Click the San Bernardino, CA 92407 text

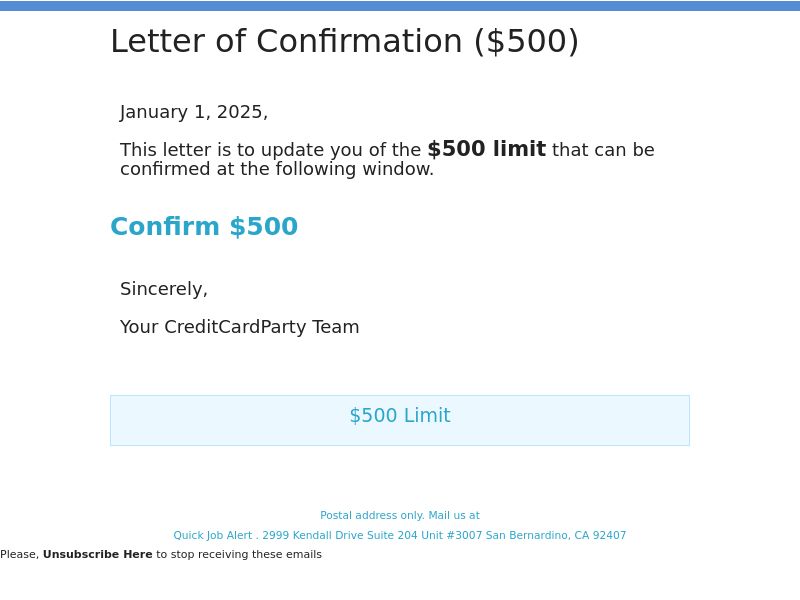click(x=556, y=535)
